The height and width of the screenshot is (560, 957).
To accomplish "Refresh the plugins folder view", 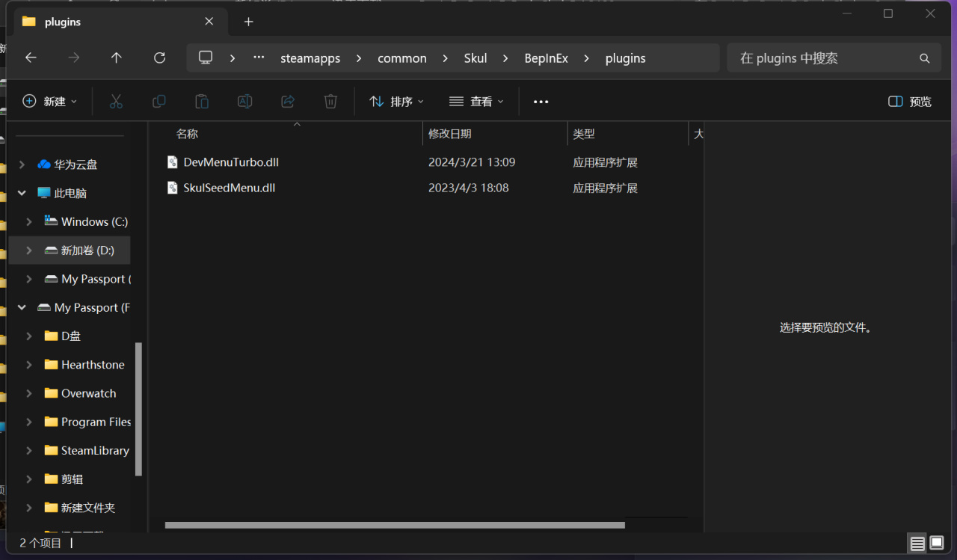I will (x=159, y=58).
